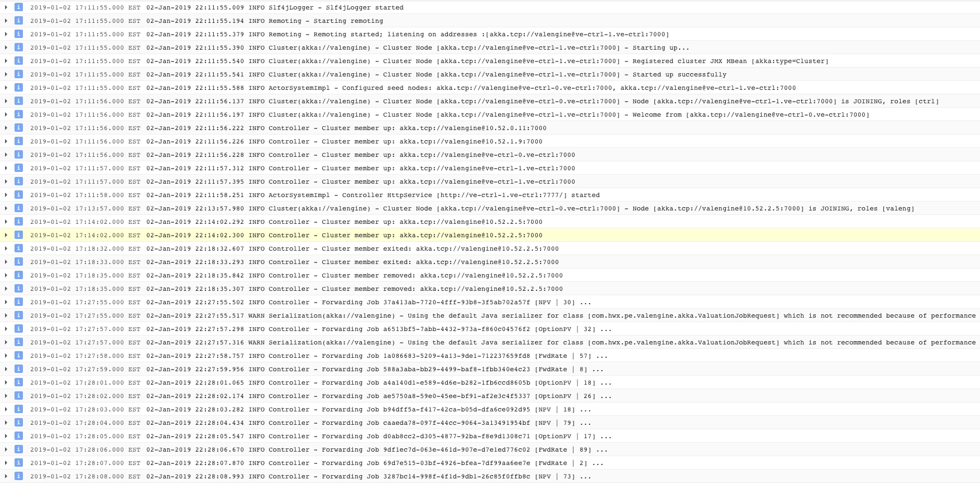Expand Forwarding Job 69d7e515 entry
This screenshot has width=980, height=484.
[6, 463]
